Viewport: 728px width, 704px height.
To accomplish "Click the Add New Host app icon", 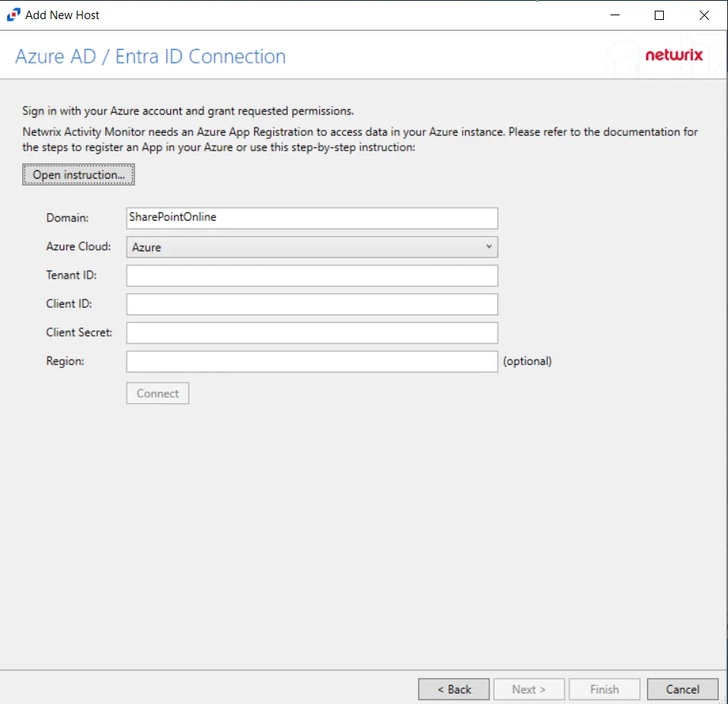I will click(x=14, y=15).
